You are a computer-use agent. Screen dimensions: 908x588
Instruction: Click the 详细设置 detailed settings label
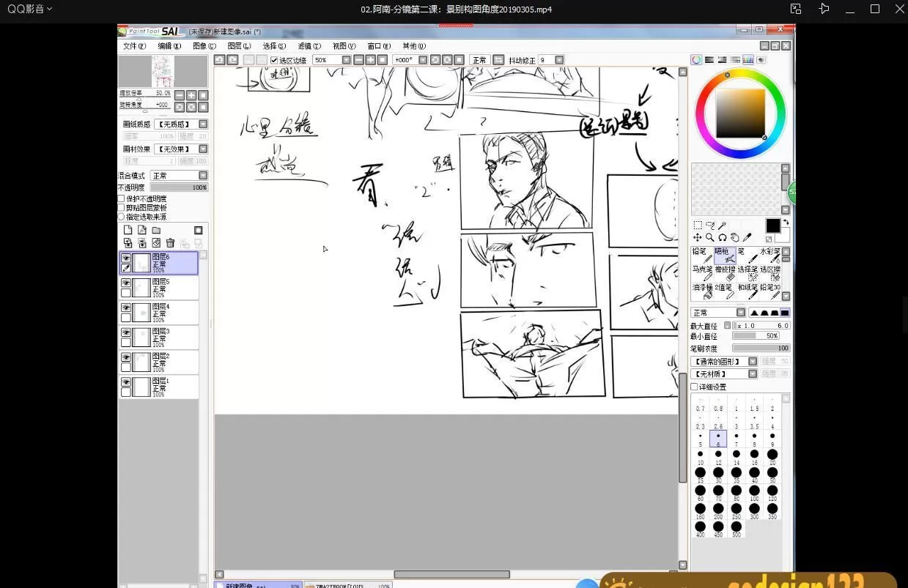pyautogui.click(x=712, y=386)
